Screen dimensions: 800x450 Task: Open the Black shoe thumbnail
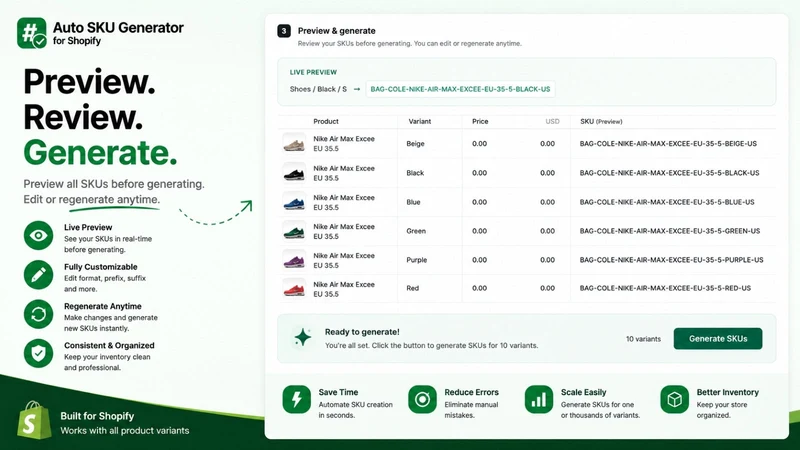294,173
